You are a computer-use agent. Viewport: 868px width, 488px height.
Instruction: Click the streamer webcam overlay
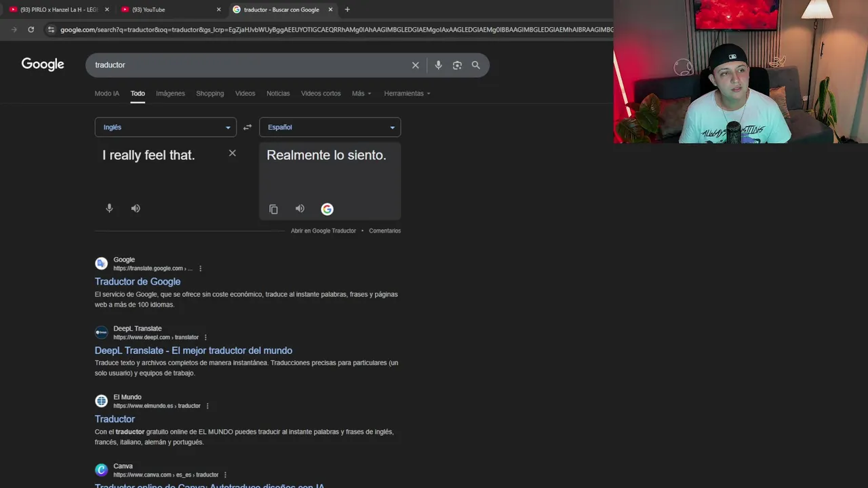(x=741, y=71)
